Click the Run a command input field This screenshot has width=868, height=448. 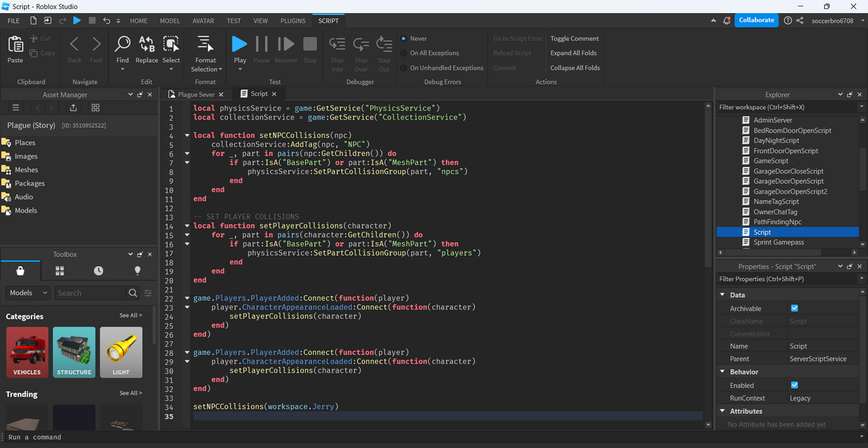click(94, 437)
